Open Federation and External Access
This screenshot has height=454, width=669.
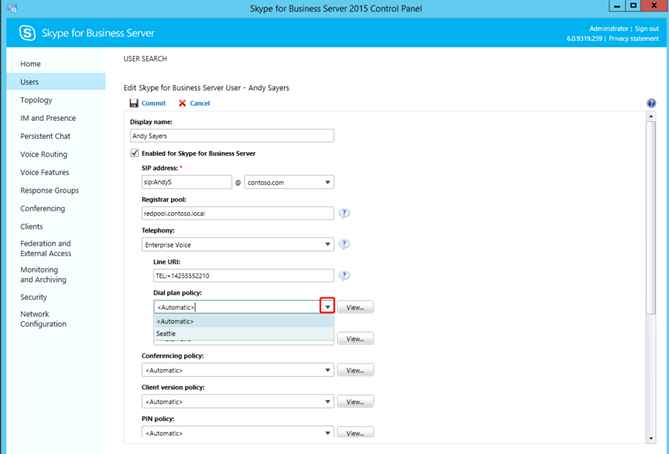click(x=46, y=248)
